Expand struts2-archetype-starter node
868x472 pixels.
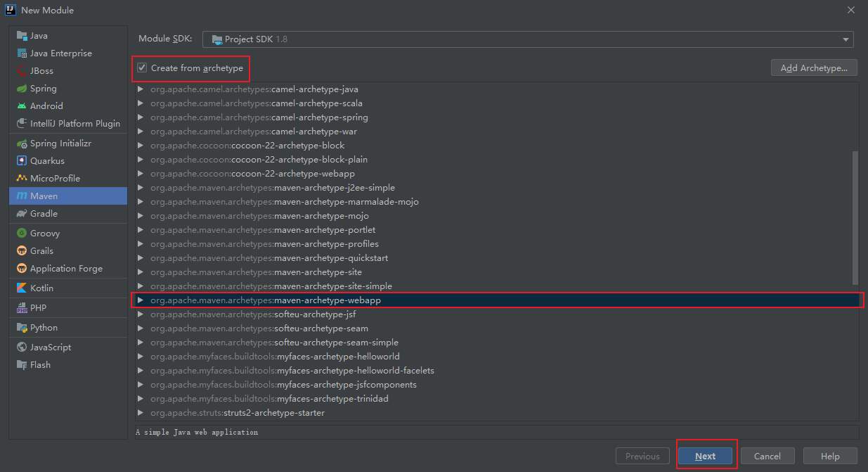[141, 413]
